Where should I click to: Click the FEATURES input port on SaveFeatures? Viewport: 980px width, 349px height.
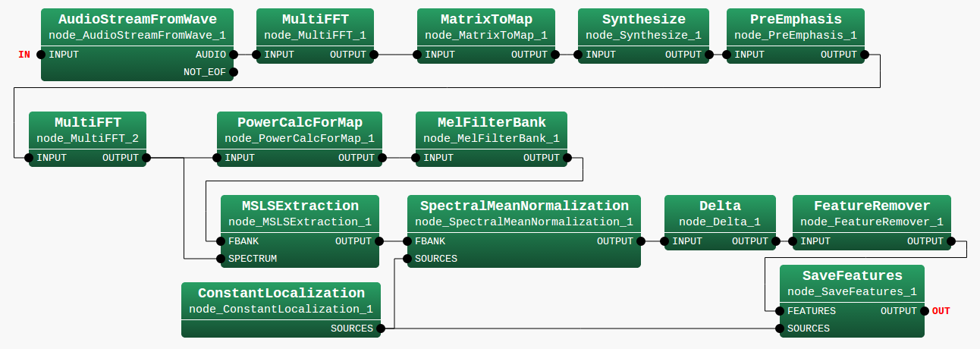click(780, 311)
